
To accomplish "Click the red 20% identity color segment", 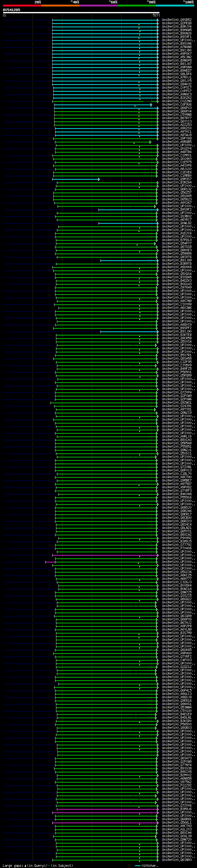I will pos(22,6).
